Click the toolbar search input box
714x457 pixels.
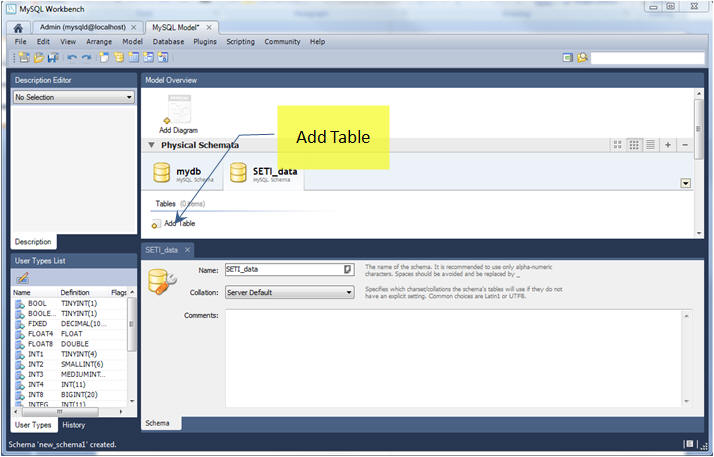(x=648, y=58)
